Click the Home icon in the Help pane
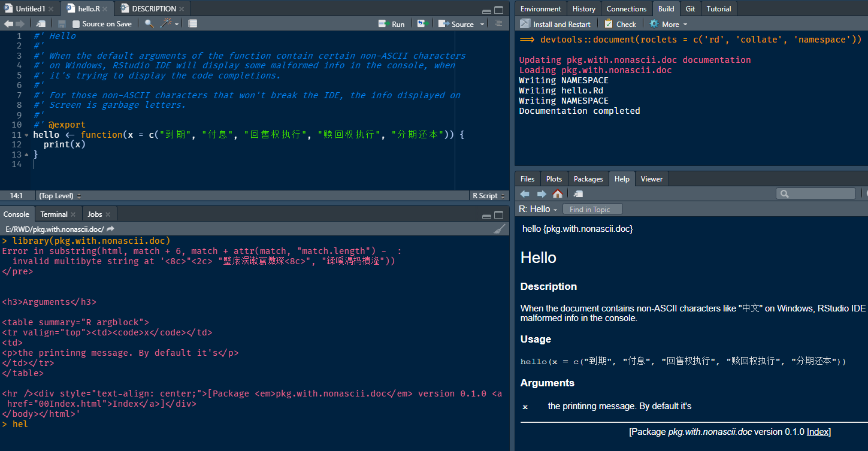This screenshot has height=451, width=868. 557,193
